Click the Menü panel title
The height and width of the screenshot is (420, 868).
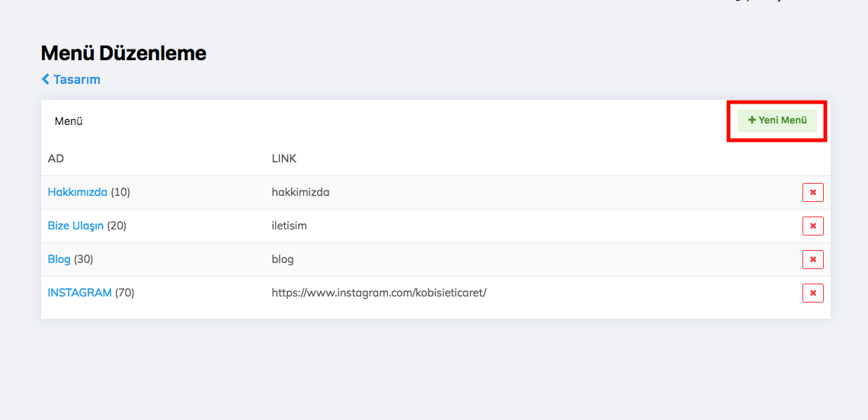[69, 121]
